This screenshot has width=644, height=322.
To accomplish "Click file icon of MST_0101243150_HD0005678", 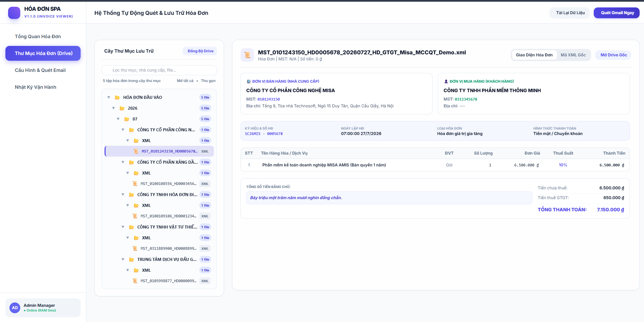I will pos(136,152).
